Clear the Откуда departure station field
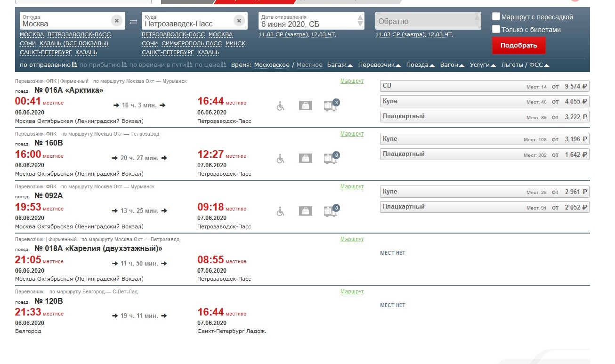 117,21
